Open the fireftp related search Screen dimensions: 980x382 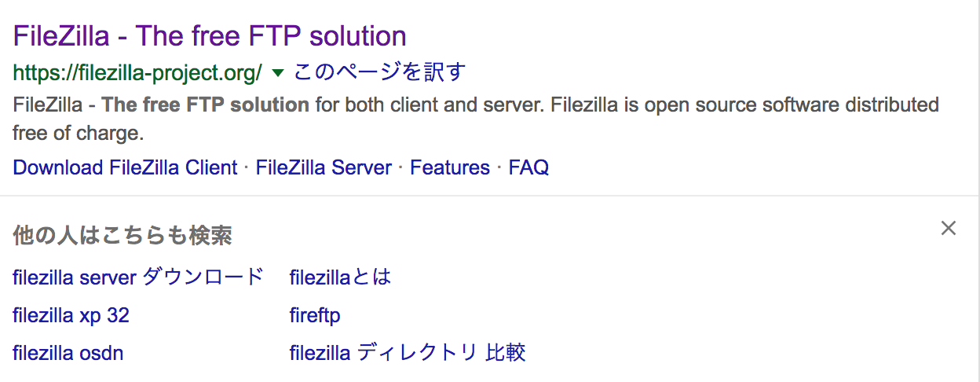pyautogui.click(x=315, y=315)
